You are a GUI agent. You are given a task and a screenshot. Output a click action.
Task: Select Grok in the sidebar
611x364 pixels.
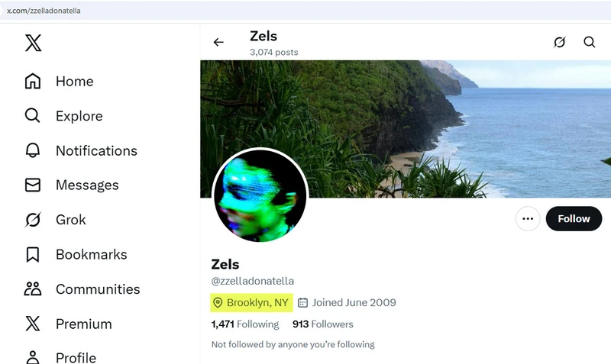(70, 220)
